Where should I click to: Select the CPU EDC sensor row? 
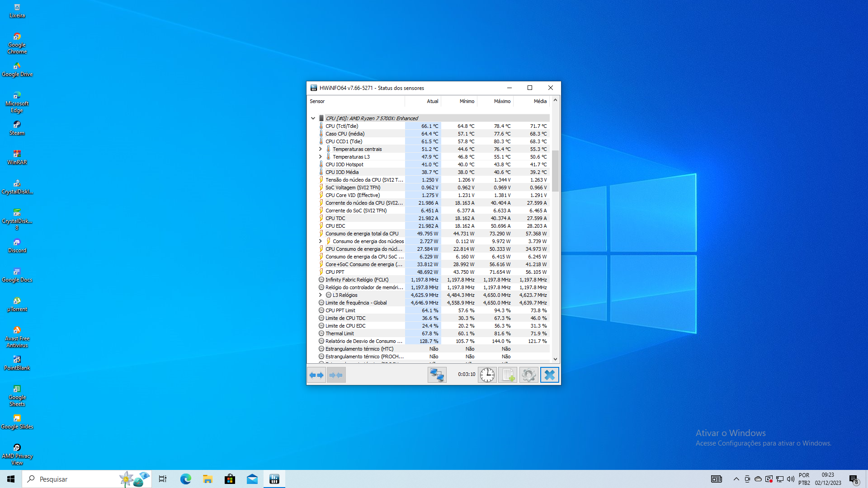coord(429,226)
